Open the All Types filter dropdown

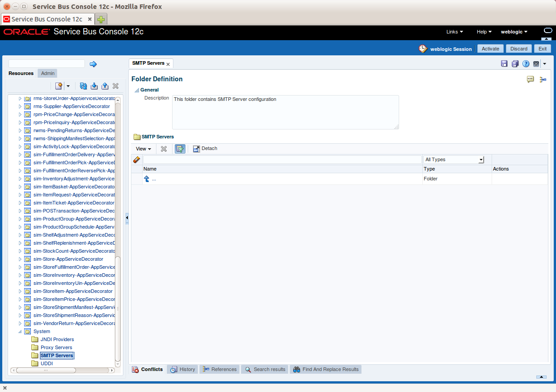454,159
